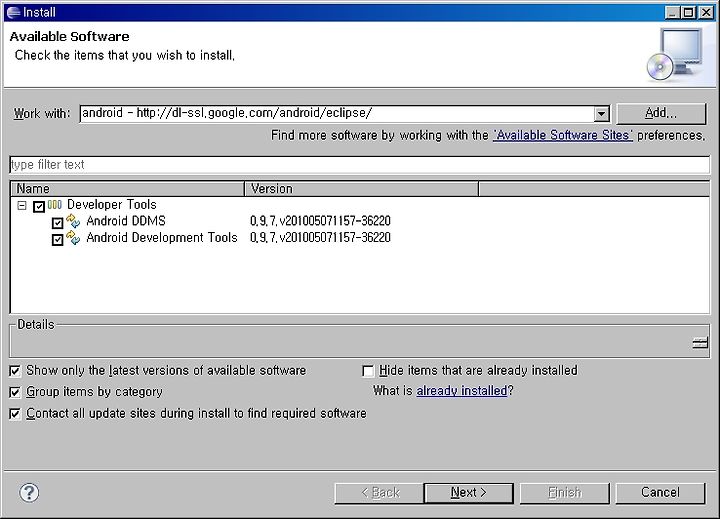Image resolution: width=720 pixels, height=519 pixels.
Task: Click the help question mark icon
Action: 29,493
